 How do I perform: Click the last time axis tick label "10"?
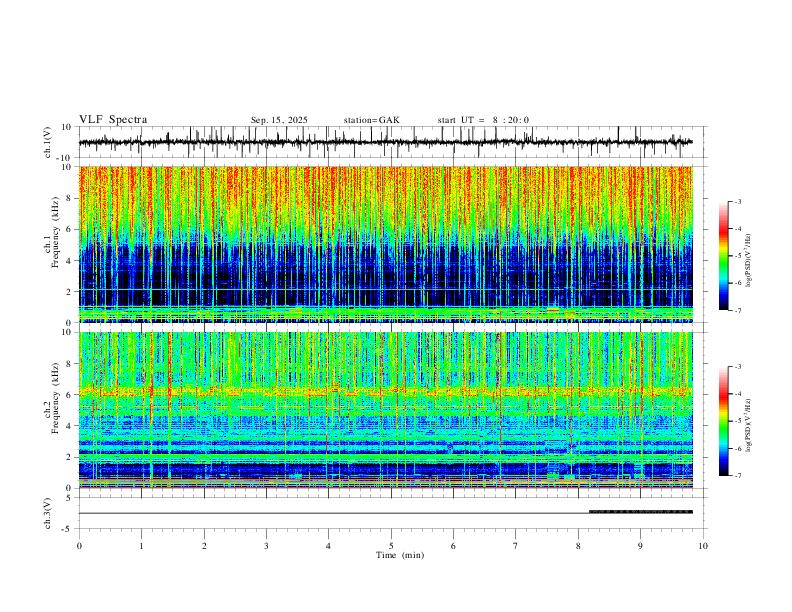point(703,546)
